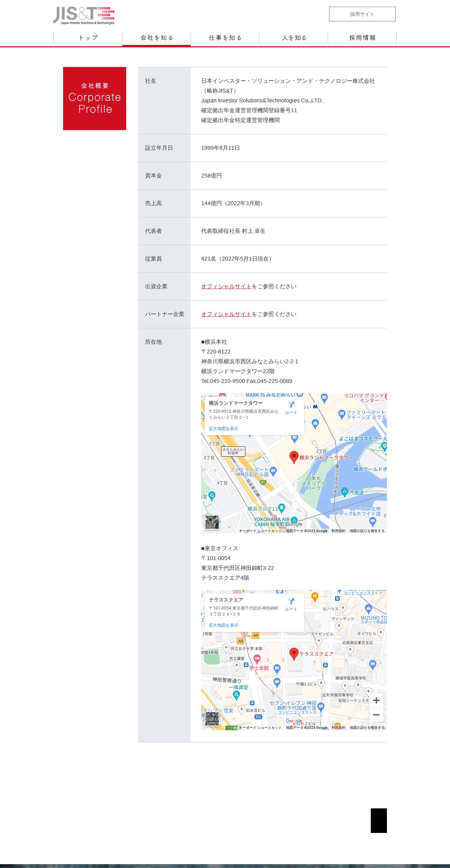Click the 一橋講堂 music venue marker
Viewport: 450px width, 868px height.
(237, 695)
